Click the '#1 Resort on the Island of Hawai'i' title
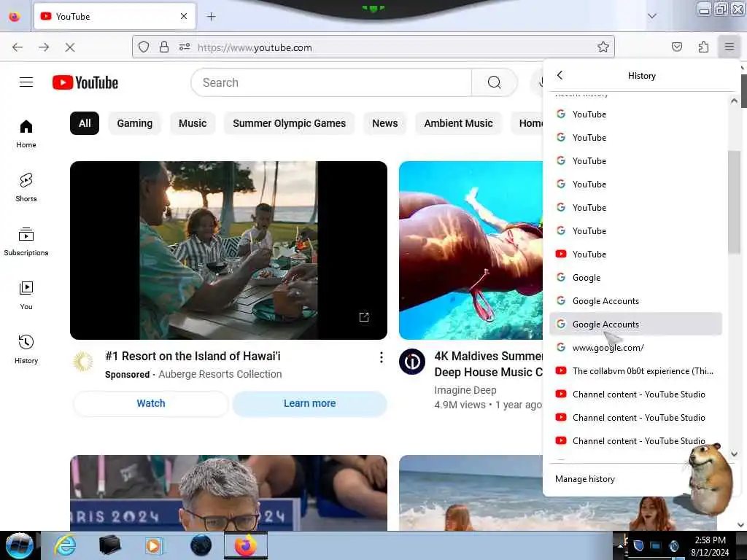The image size is (747, 560). (193, 356)
